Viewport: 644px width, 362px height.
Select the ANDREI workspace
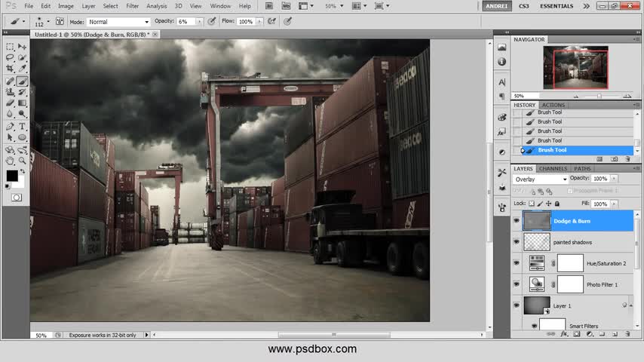[x=496, y=6]
